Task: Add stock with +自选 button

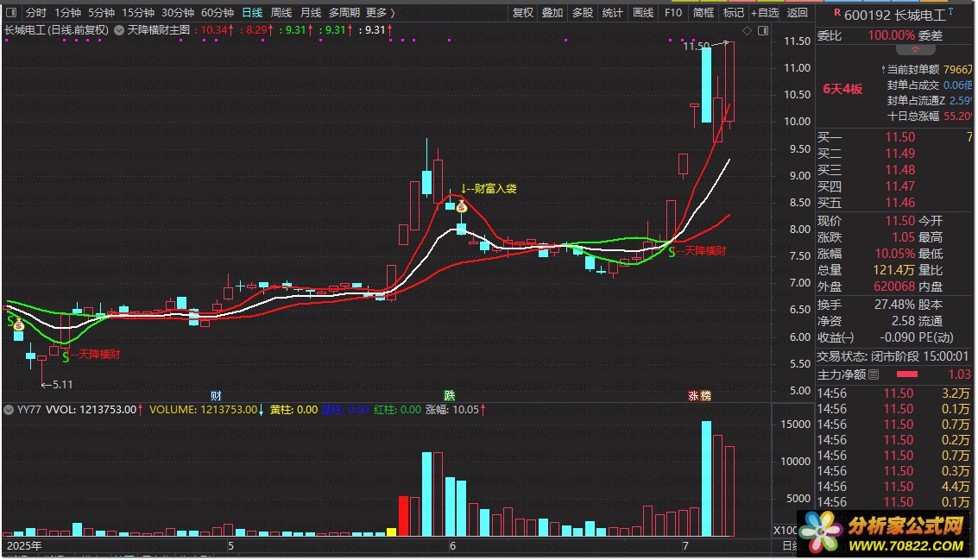Action: tap(765, 12)
